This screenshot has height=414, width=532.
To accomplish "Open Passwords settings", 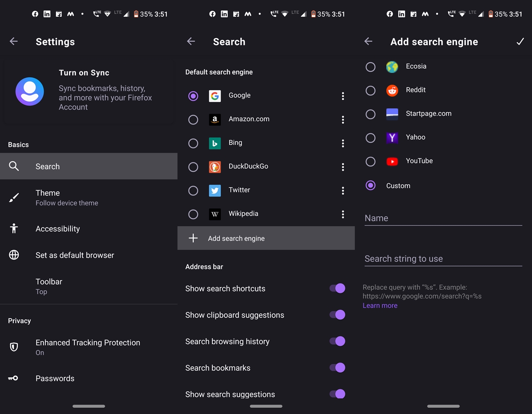I will [x=89, y=378].
